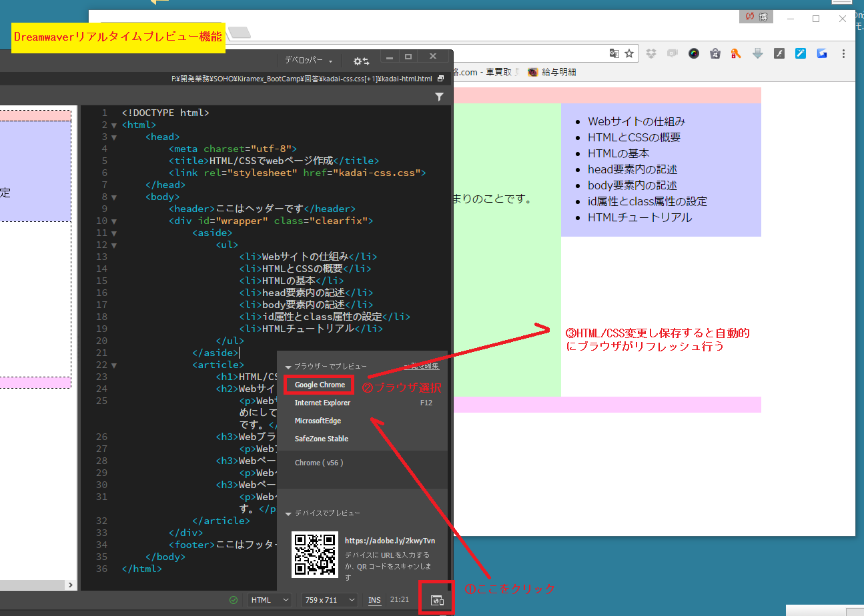The width and height of the screenshot is (864, 616).
Task: Toggle the INS insert mode indicator
Action: [x=375, y=600]
